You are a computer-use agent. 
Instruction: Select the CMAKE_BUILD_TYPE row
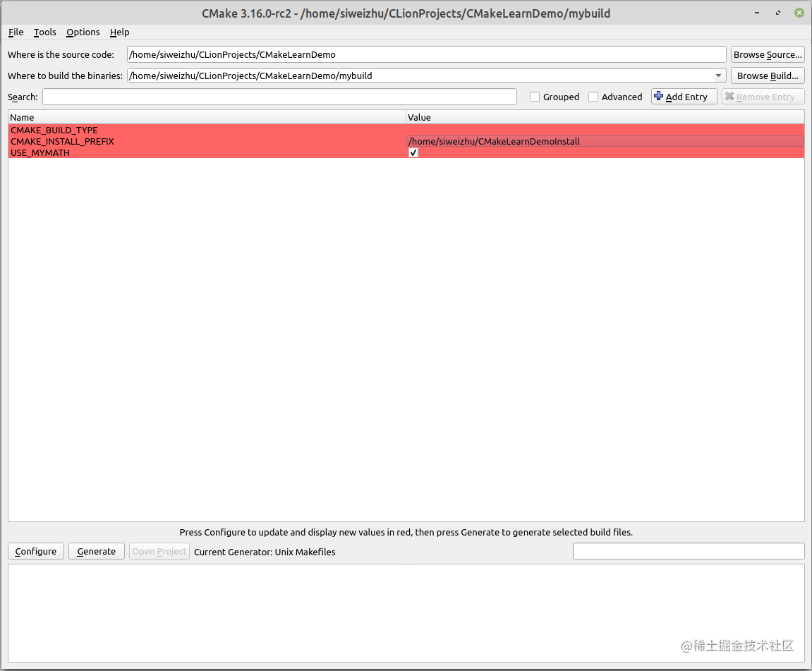pyautogui.click(x=406, y=130)
